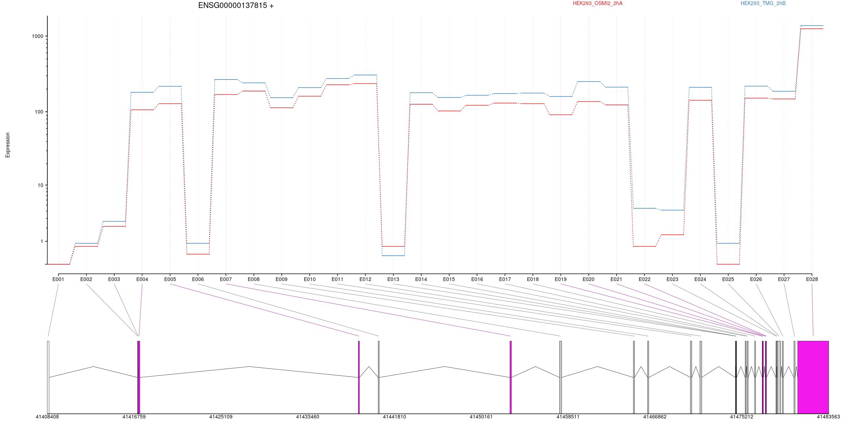Click genomic coordinate 41450161
Screen dimensions: 868x434
[x=481, y=417]
